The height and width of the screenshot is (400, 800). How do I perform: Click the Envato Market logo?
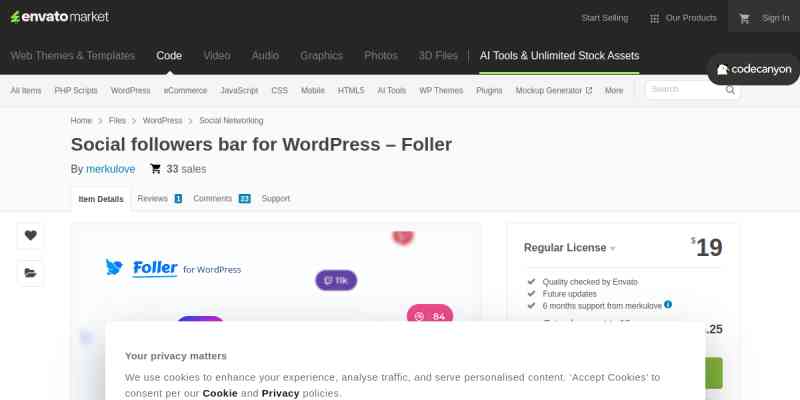pos(60,17)
